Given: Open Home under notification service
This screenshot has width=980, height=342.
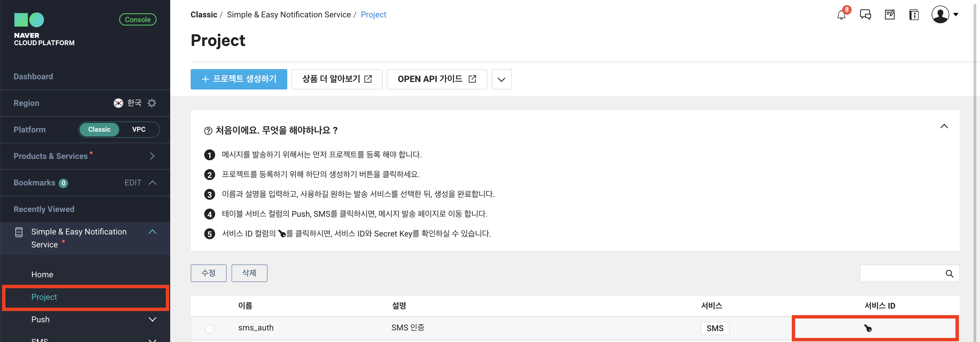Looking at the screenshot, I should 42,275.
